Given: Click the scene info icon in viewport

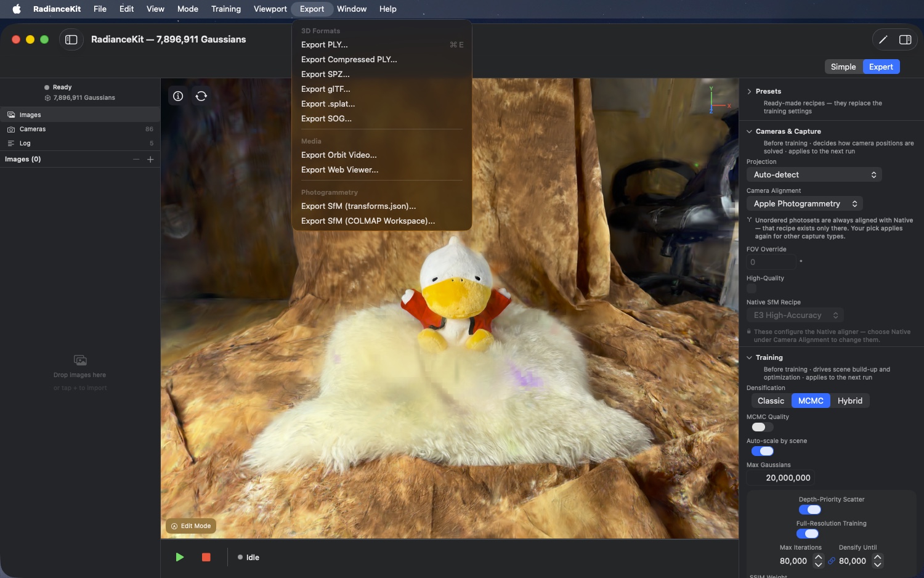Looking at the screenshot, I should [178, 96].
